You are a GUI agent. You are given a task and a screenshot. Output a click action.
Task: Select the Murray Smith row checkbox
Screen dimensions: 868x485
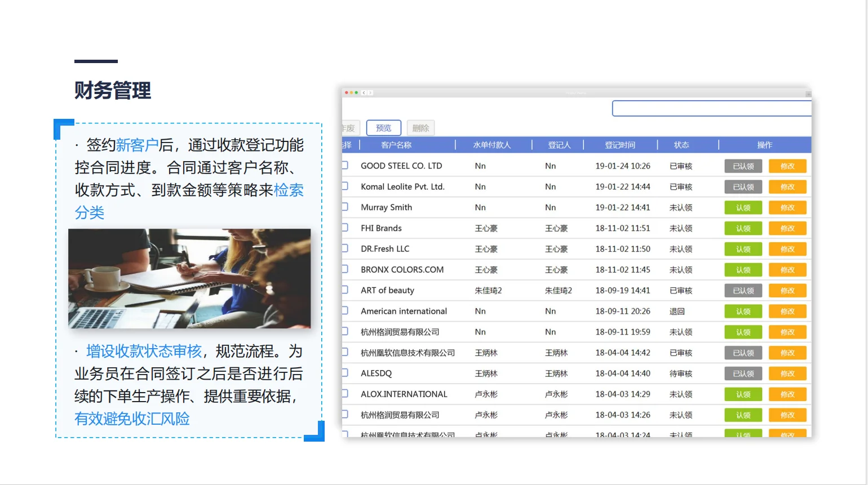346,207
